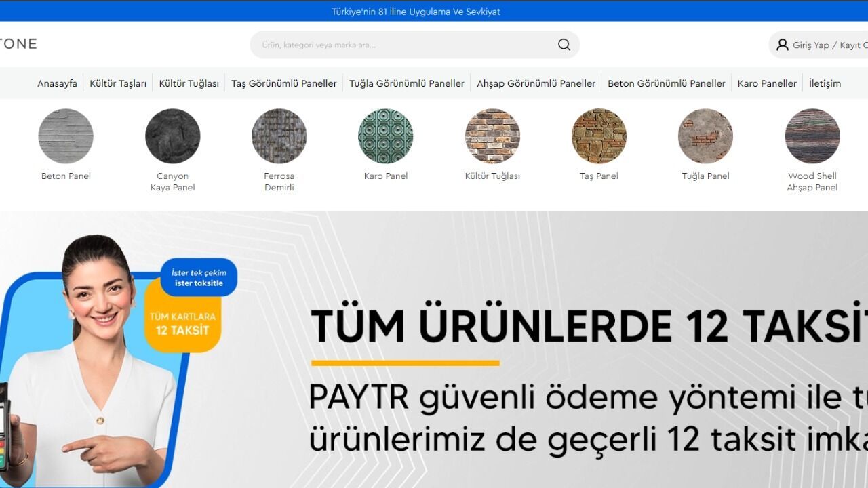Open Beton Görünümlü Paneller menu item
Screen dimensions: 868x488
coord(666,83)
